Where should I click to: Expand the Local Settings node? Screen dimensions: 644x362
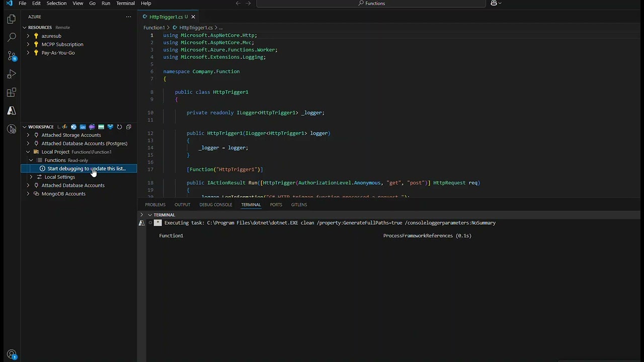click(31, 177)
